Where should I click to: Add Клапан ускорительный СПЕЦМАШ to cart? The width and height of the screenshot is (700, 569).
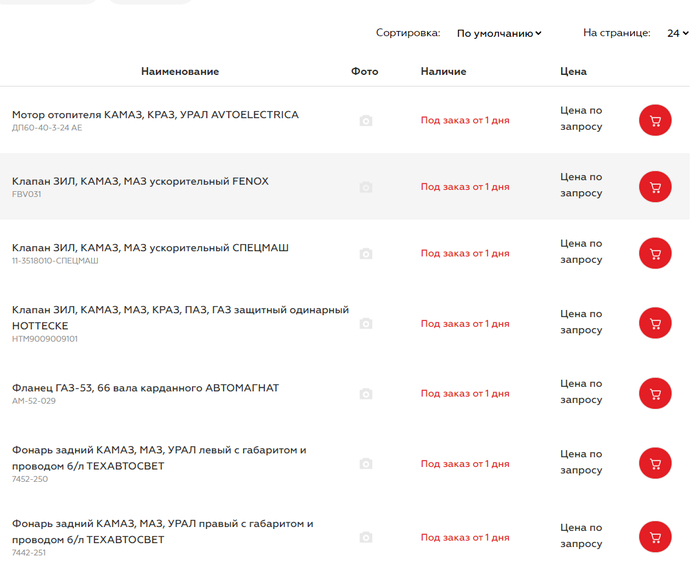pyautogui.click(x=655, y=253)
